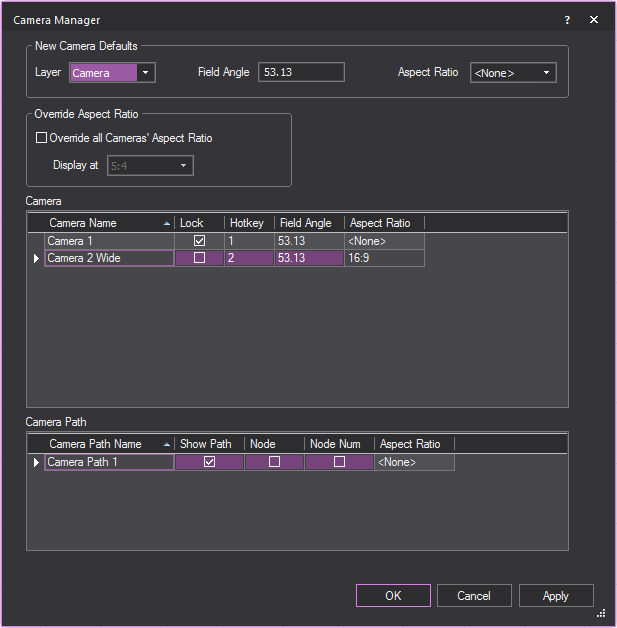Click the Hotkey column header
Screen dimensions: 617x628
[x=247, y=223]
